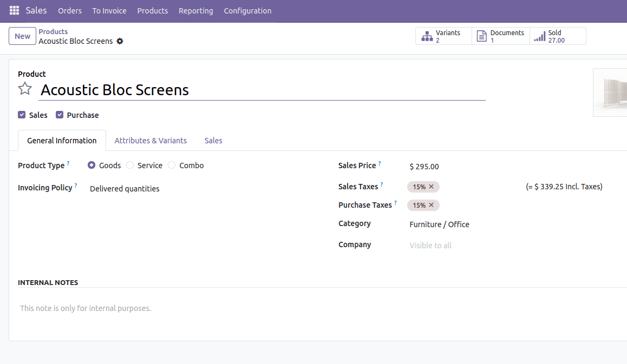Click the Documents smart button icon
Viewport: 627px width, 364px height.
482,36
